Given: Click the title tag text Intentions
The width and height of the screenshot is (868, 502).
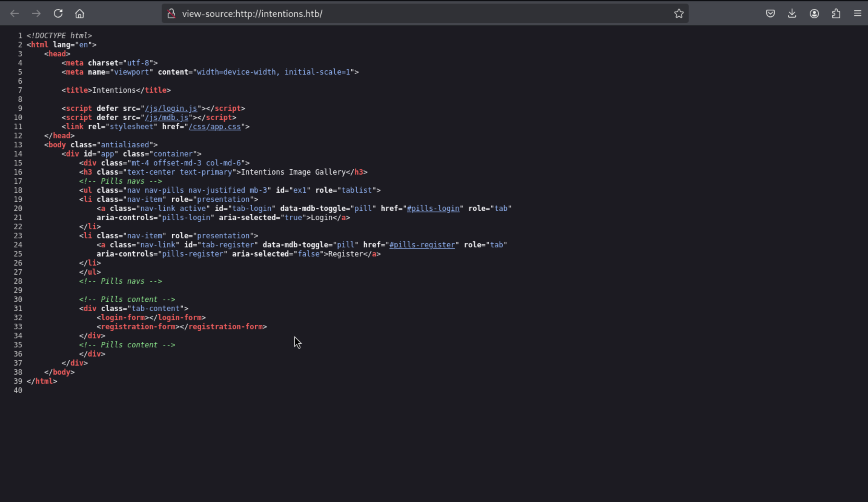Looking at the screenshot, I should click(x=114, y=90).
